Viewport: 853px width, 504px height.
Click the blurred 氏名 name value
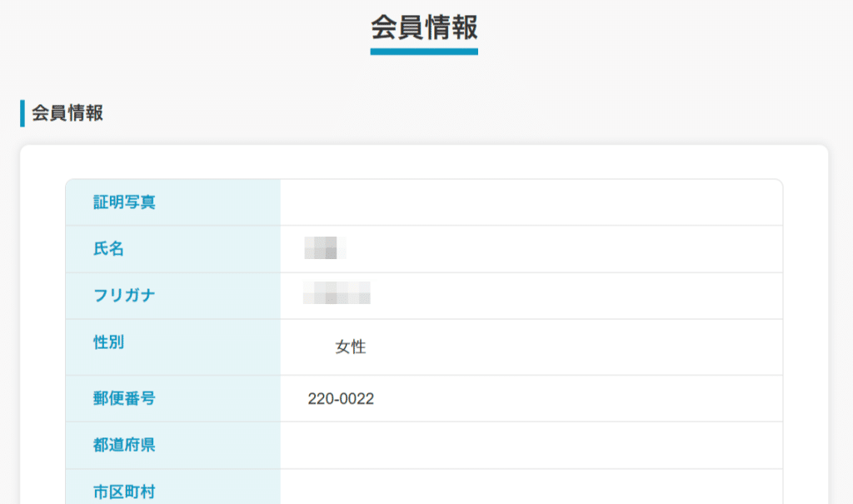pos(325,248)
